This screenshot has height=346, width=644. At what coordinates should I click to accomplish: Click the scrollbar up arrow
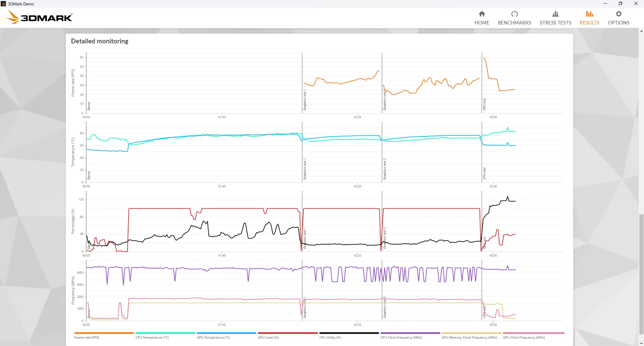[641, 31]
